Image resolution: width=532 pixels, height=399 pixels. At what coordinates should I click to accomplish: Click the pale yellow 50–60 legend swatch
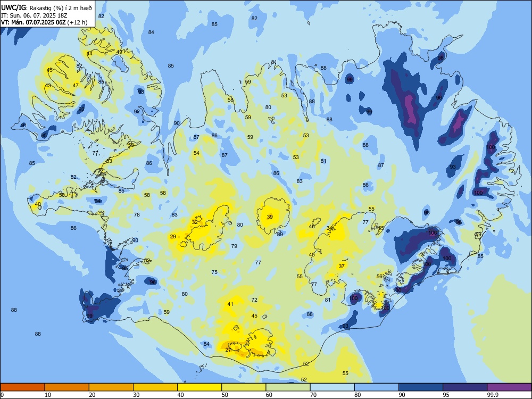[x=244, y=387]
